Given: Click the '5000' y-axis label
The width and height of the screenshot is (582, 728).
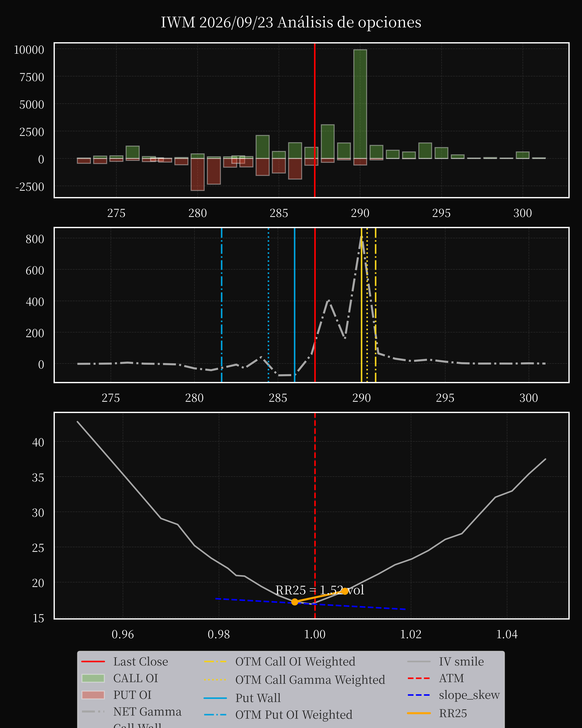Looking at the screenshot, I should 32,104.
